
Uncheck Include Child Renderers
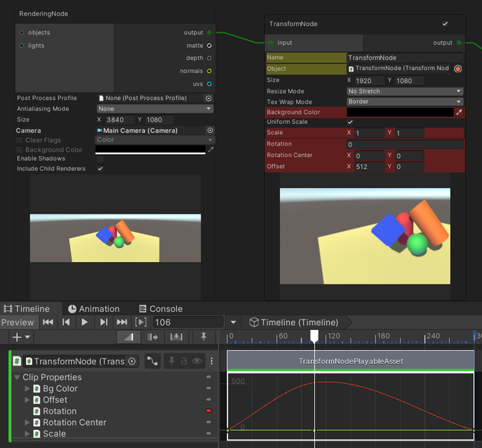100,169
